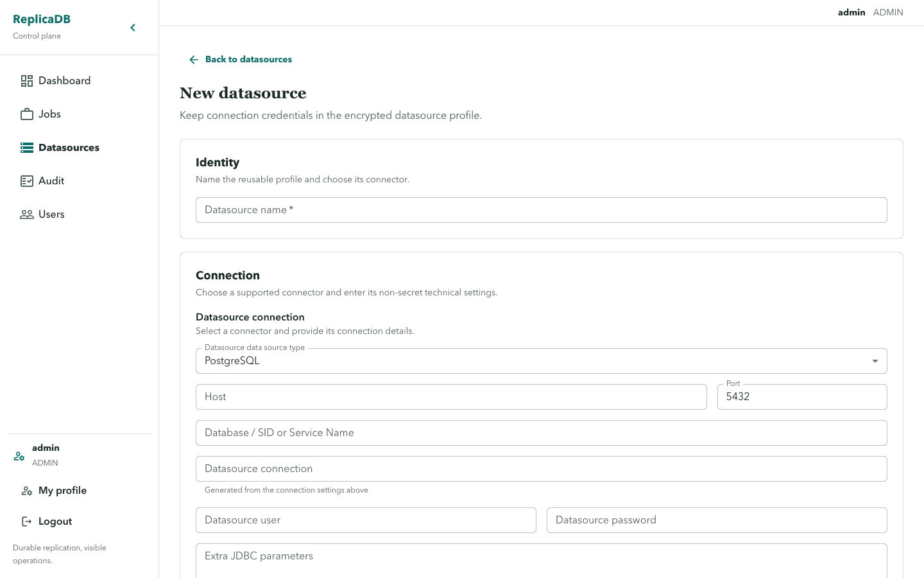Screen dimensions: 924x578
Task: Click the New datasource heading
Action: (243, 93)
